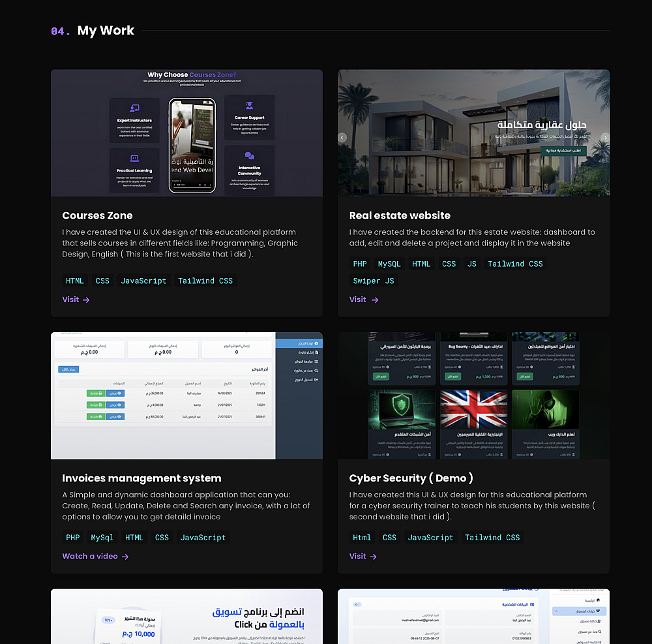Click the Html tag under Cyber Security Demo

pyautogui.click(x=362, y=538)
